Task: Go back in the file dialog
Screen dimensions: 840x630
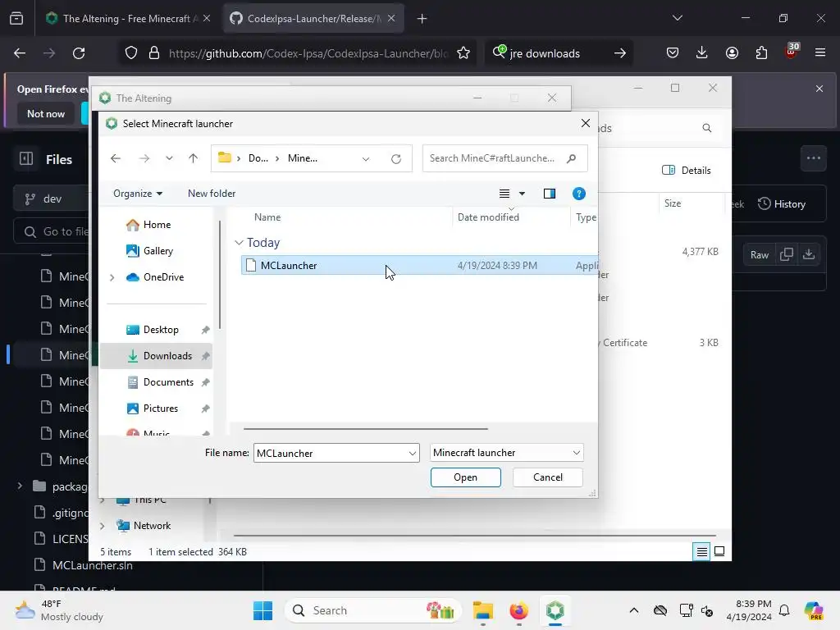Action: [115, 158]
